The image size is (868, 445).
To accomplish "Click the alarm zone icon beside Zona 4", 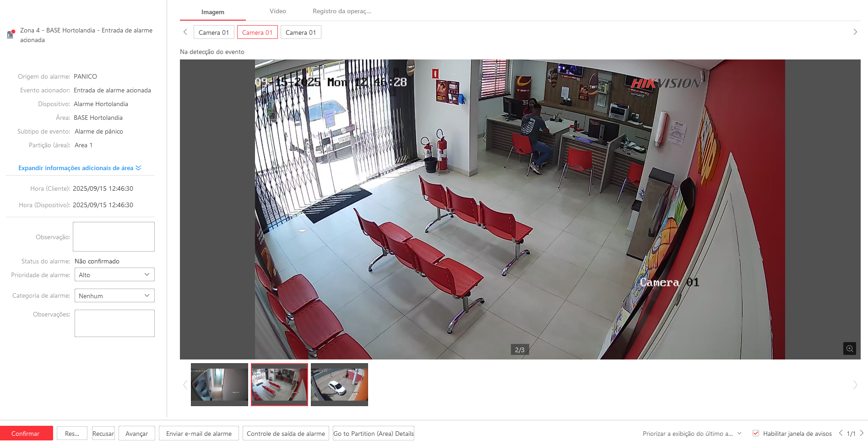I will pyautogui.click(x=11, y=34).
